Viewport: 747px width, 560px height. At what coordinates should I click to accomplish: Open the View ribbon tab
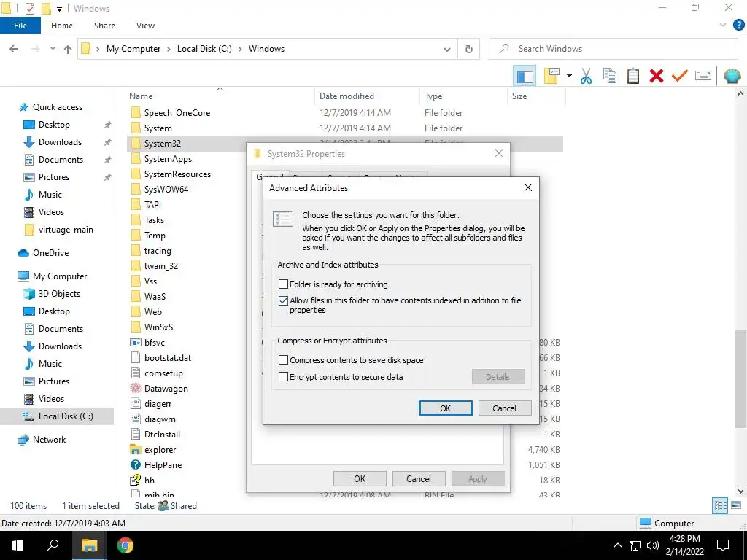145,26
